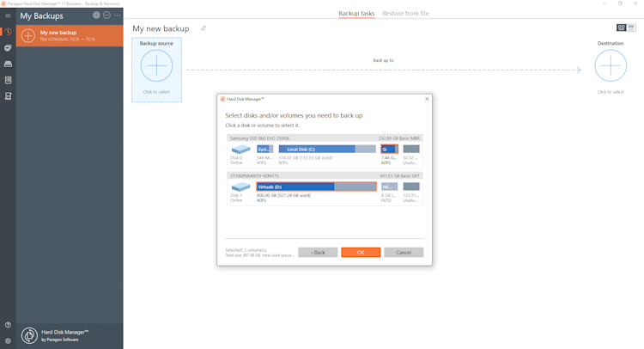Open the recovery media icon in sidebar
This screenshot has width=644, height=349.
coord(8,96)
